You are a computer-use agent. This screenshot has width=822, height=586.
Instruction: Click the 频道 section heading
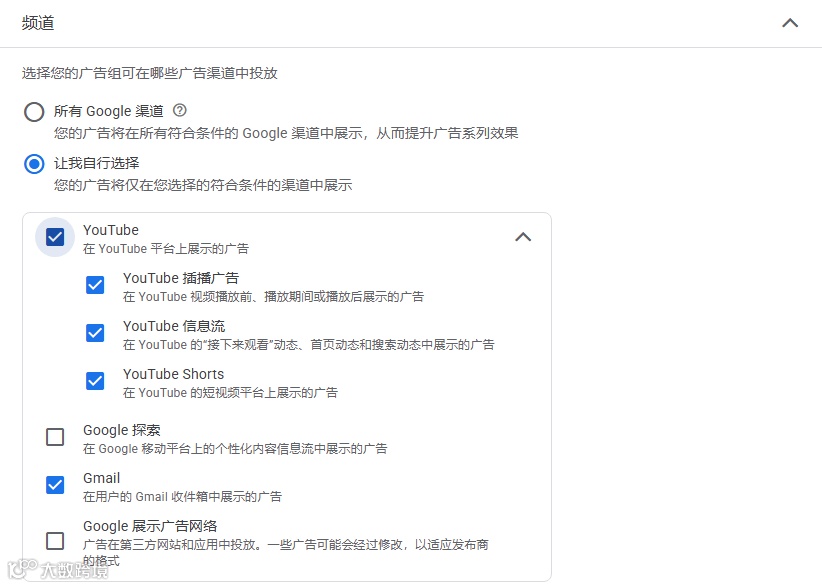tap(38, 23)
